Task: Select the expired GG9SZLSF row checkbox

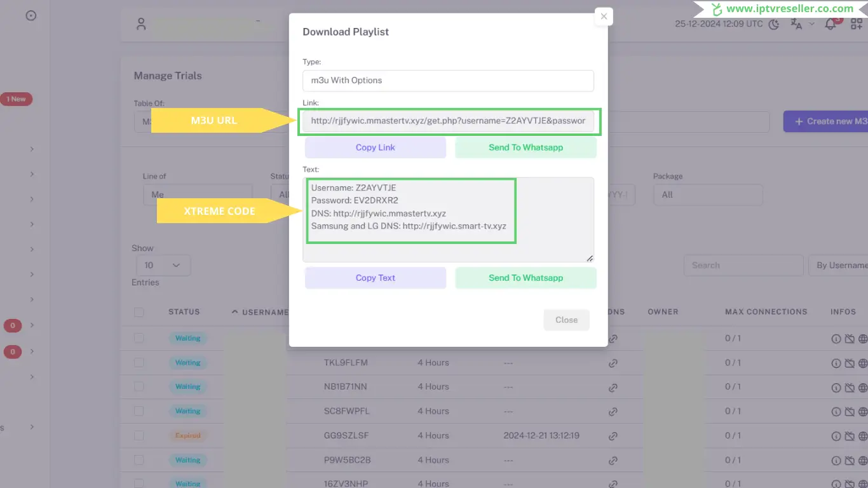Action: 139,436
